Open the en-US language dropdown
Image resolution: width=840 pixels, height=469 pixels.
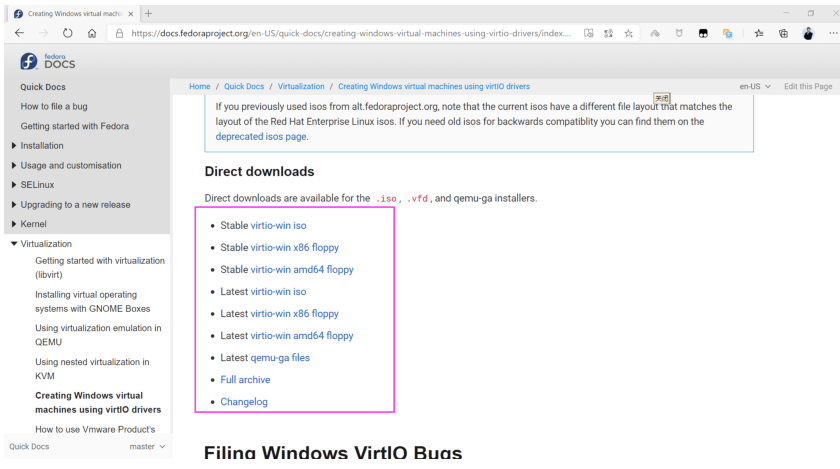point(755,86)
